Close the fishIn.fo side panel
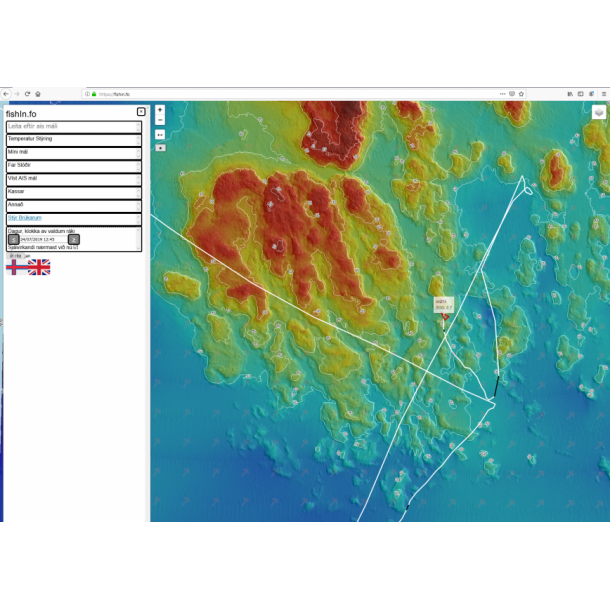The width and height of the screenshot is (610, 610). click(141, 112)
